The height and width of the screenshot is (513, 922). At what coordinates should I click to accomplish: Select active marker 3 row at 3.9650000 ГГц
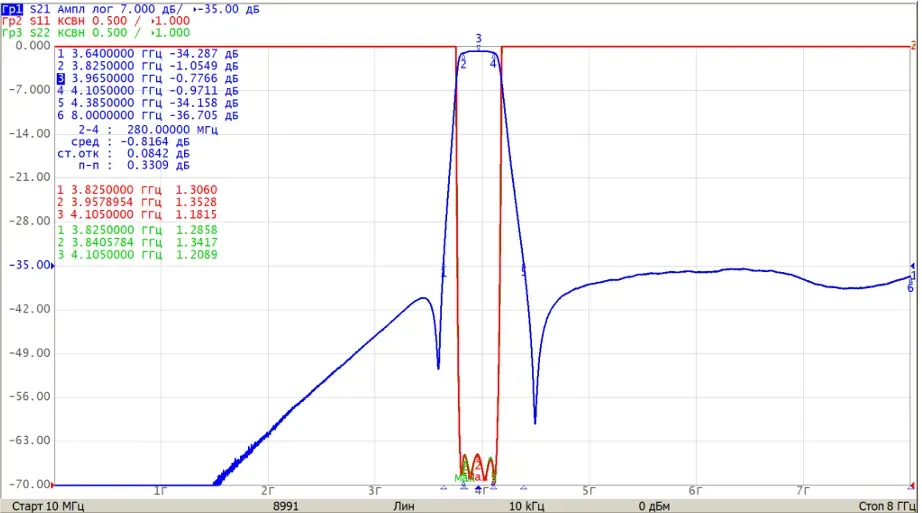pos(148,78)
